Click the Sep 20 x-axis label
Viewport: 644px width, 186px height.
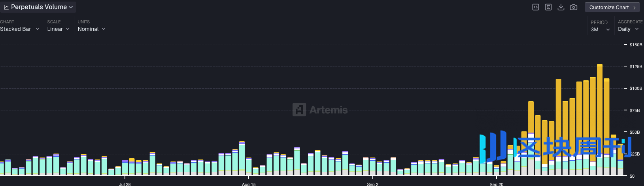(497, 184)
